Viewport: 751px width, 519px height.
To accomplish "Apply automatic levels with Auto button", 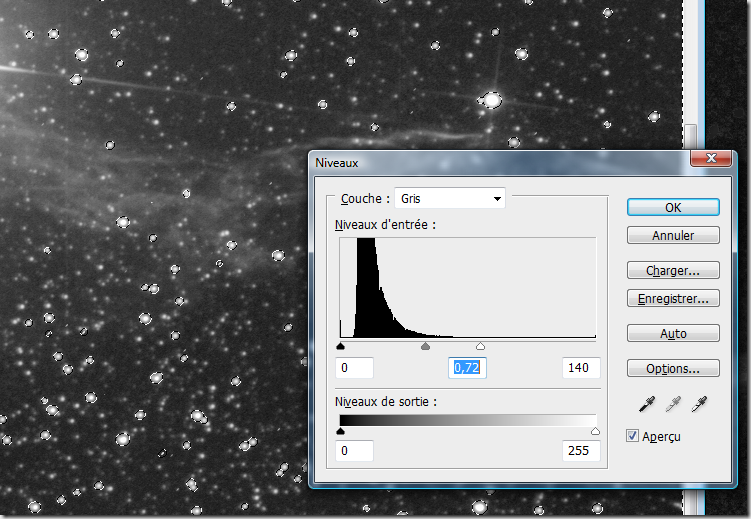I will point(673,333).
